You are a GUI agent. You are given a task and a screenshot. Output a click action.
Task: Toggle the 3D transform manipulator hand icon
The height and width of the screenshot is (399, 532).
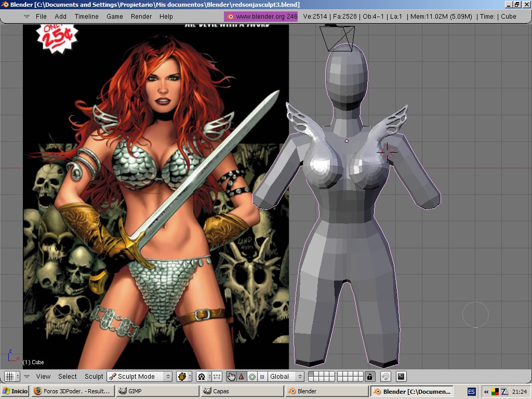pos(231,376)
